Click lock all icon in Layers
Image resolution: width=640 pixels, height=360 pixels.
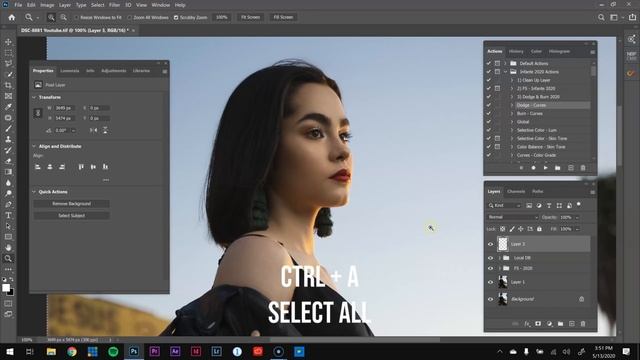539,229
